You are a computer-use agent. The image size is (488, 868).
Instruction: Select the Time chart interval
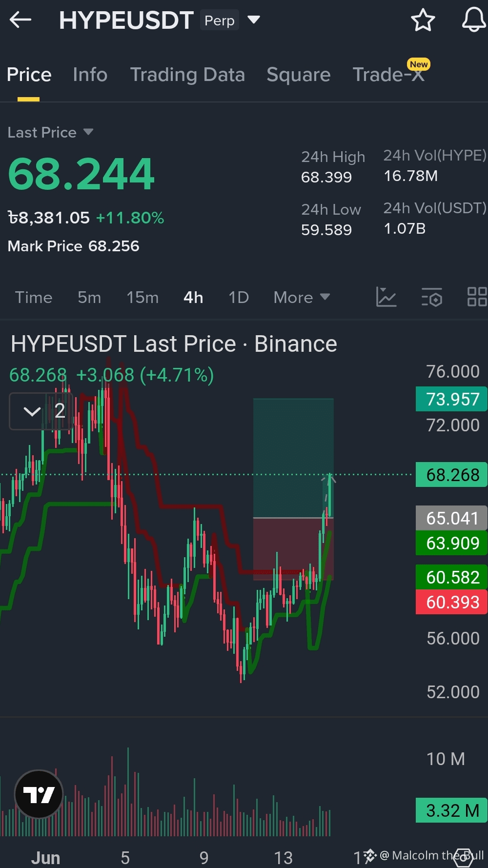34,297
